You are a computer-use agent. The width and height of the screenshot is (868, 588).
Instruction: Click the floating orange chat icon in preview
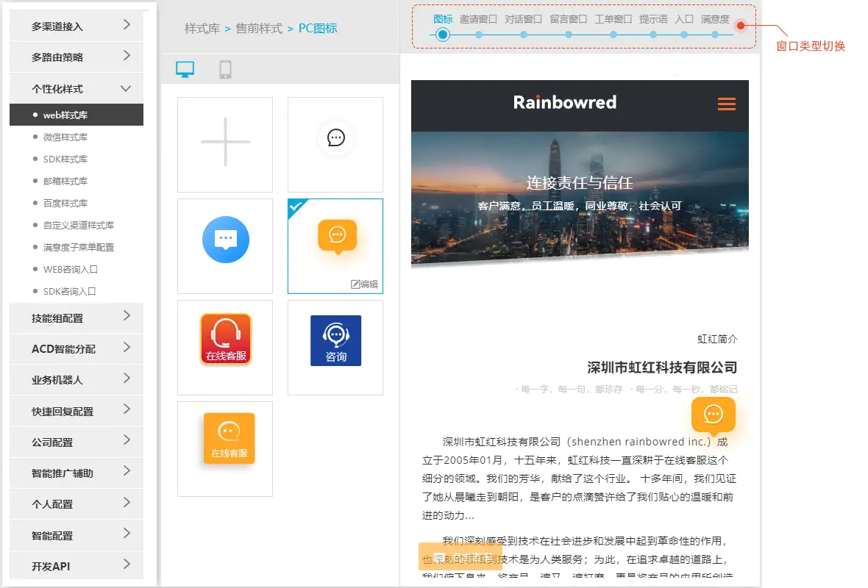pyautogui.click(x=713, y=415)
